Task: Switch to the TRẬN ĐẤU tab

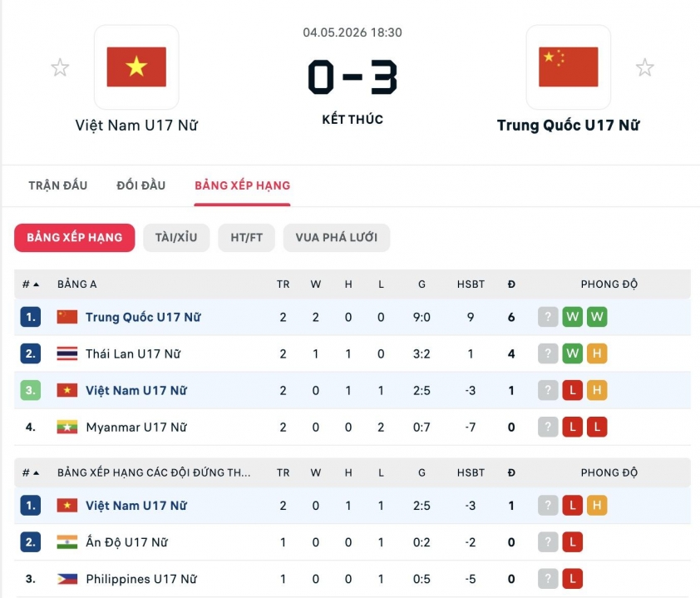Action: 58,185
